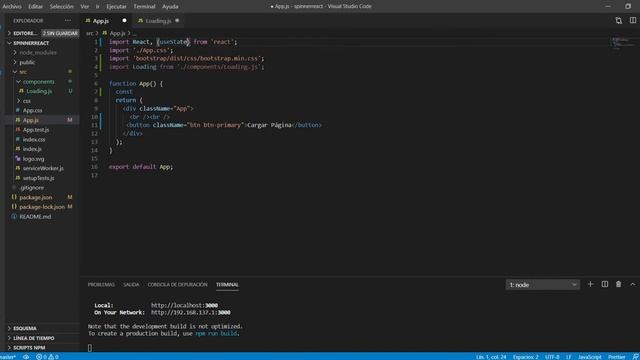Screen dimensions: 640x360
Task: Switch to the CONSOLA DE DEPURACIÓN tab
Action: pyautogui.click(x=178, y=284)
